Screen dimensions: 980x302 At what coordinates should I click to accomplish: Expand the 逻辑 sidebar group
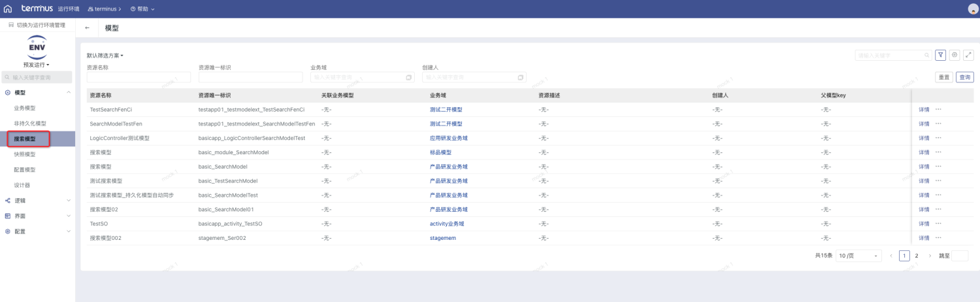pyautogui.click(x=37, y=201)
